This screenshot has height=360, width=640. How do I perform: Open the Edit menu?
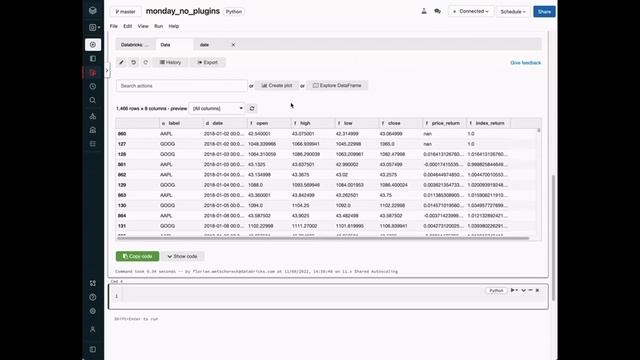tap(128, 26)
